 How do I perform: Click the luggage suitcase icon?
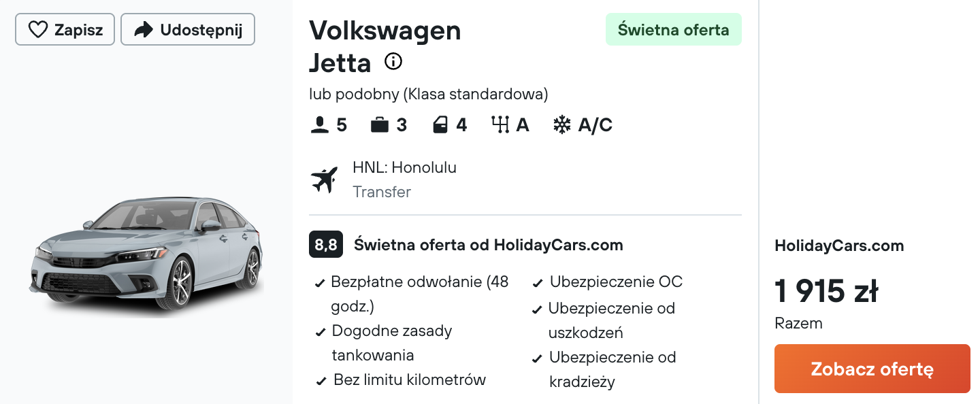(380, 125)
